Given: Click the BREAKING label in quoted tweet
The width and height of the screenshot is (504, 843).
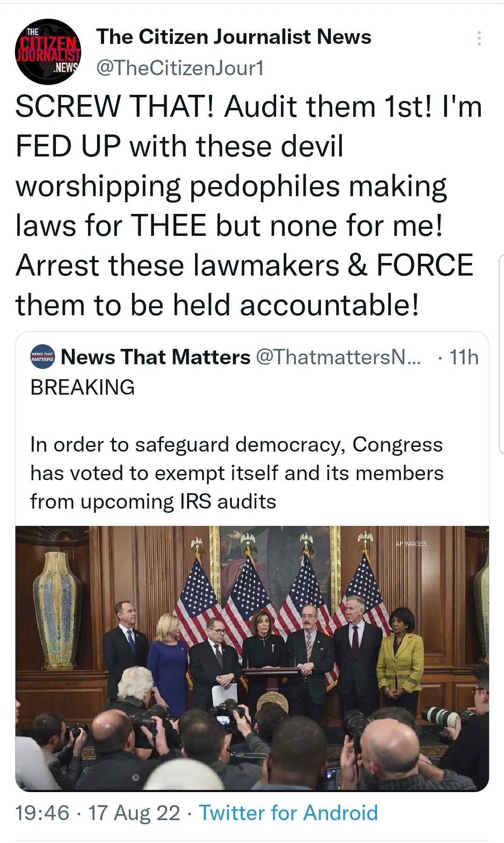Looking at the screenshot, I should 83,387.
